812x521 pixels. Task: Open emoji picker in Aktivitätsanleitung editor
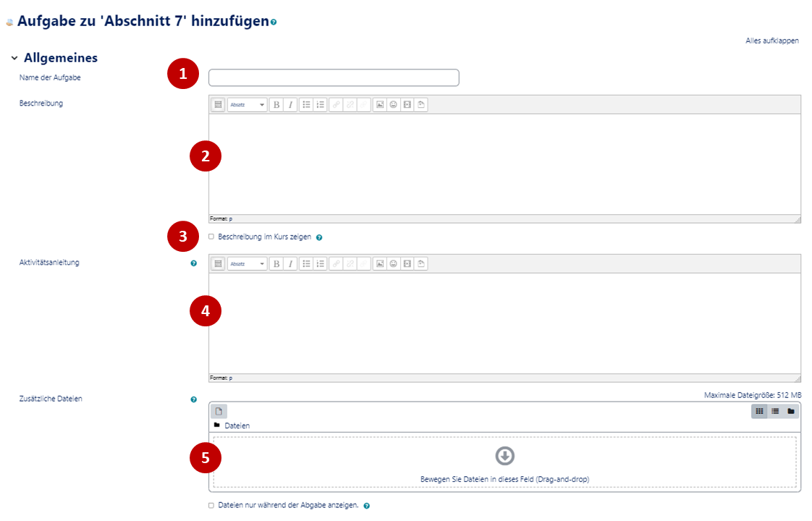tap(393, 264)
